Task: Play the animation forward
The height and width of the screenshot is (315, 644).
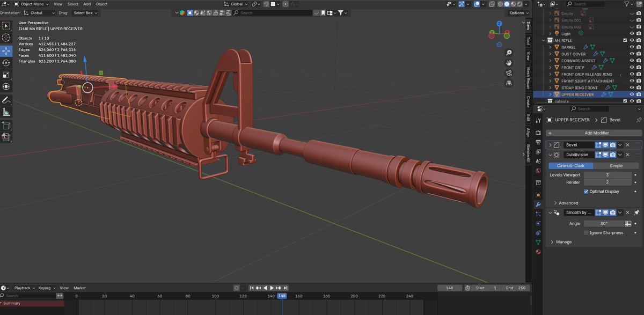Action: pos(272,288)
